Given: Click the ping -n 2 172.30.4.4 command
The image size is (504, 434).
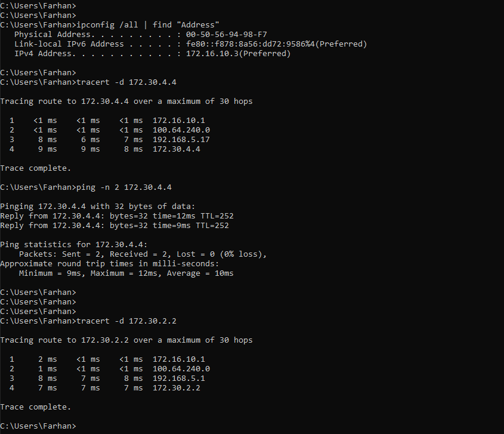Looking at the screenshot, I should (x=124, y=187).
